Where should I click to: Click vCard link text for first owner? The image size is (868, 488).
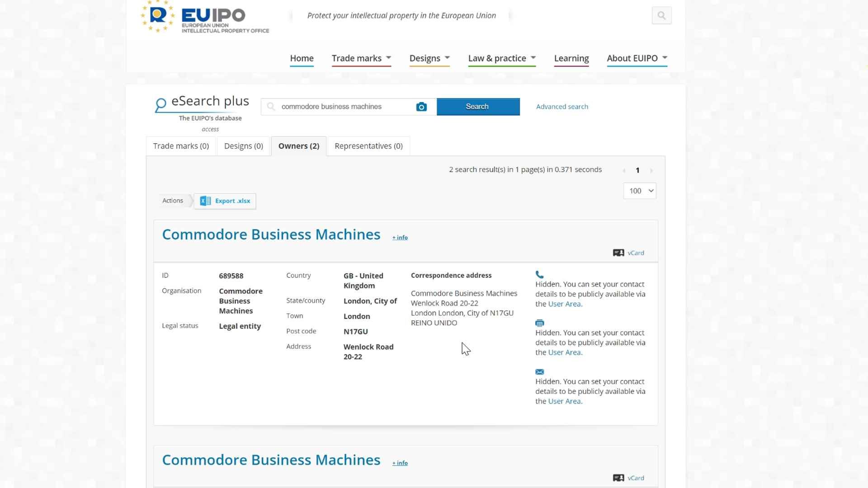pyautogui.click(x=636, y=253)
